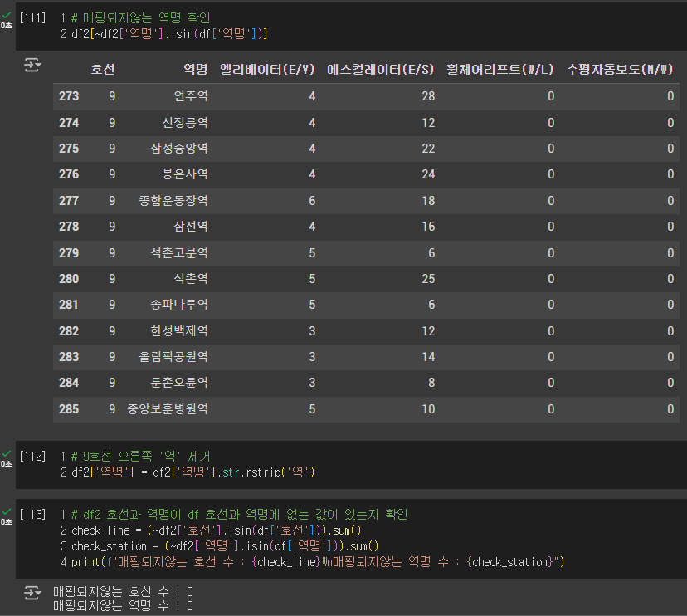Click the 수평자동보도(M/W) column header
This screenshot has height=616, width=687.
[620, 69]
